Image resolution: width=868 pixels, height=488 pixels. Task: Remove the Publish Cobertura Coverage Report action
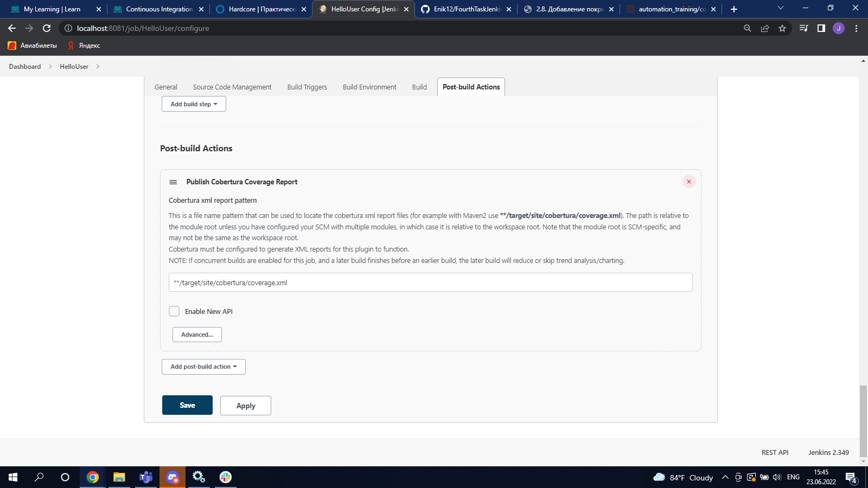(689, 182)
